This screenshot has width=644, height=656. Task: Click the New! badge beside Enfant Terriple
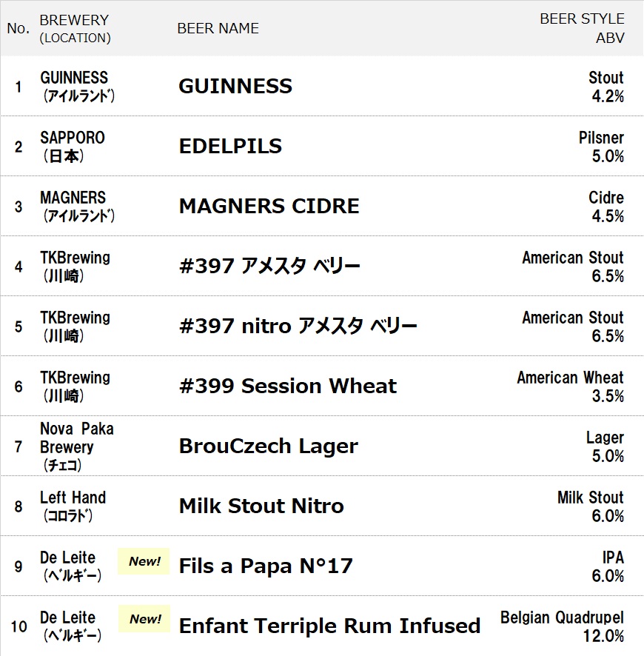click(x=144, y=618)
